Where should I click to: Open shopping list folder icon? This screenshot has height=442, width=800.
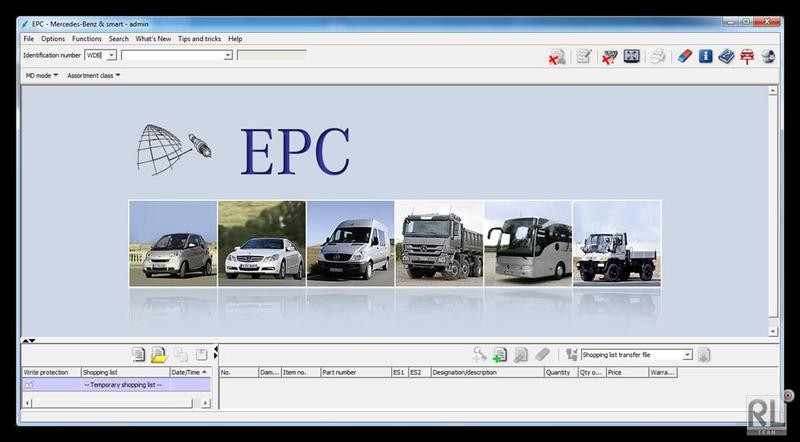[159, 354]
